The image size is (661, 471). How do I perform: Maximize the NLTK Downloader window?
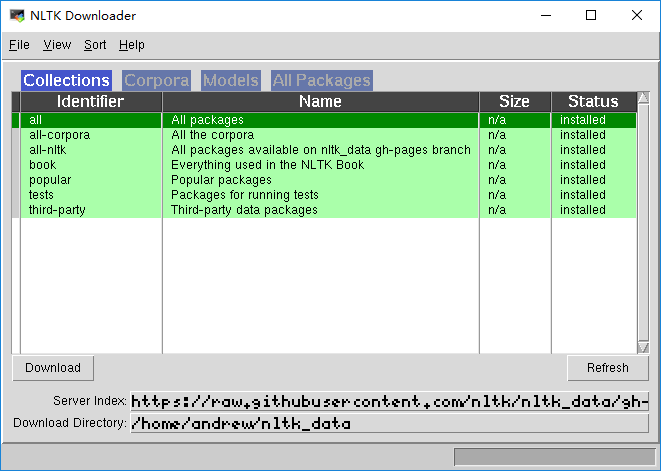pos(591,16)
